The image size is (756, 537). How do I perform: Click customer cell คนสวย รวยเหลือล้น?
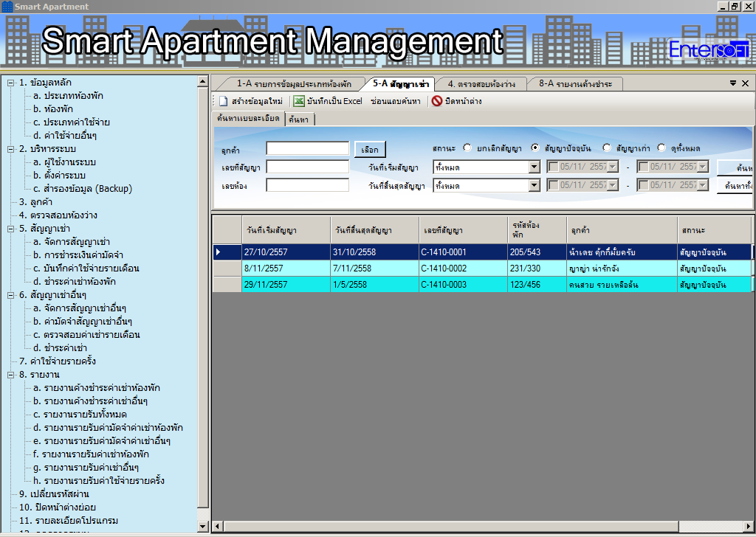tap(622, 285)
